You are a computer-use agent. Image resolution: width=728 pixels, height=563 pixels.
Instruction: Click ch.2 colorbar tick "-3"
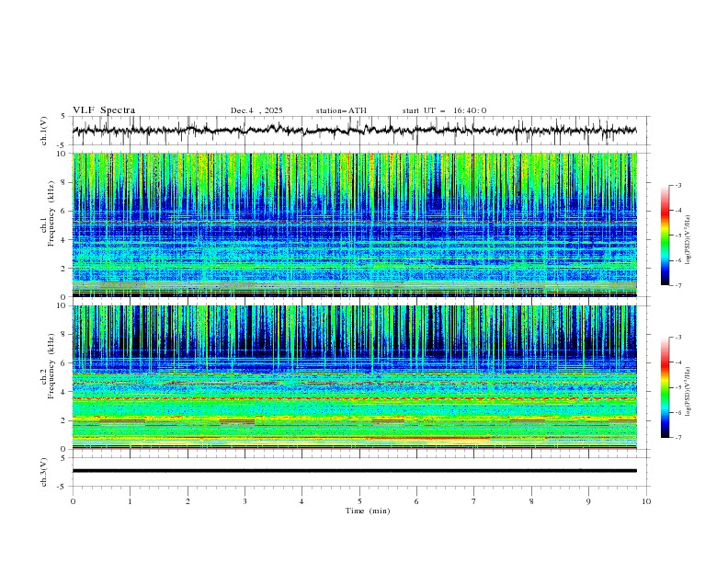(677, 338)
